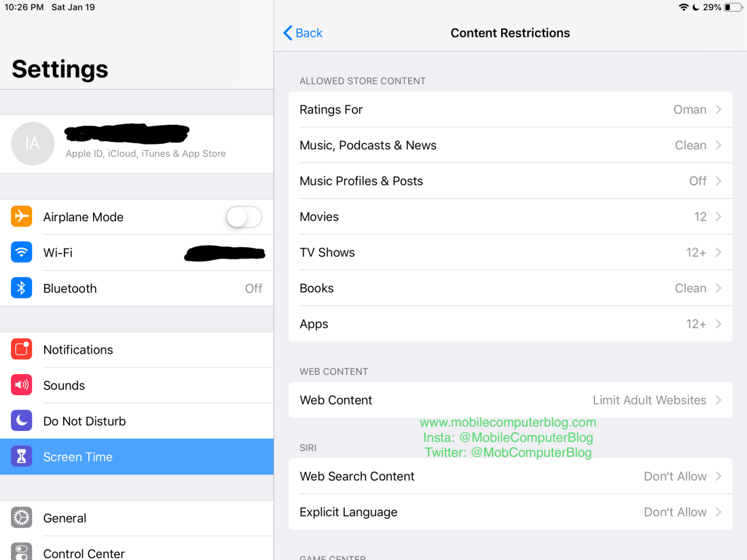Toggle the Airplane Mode switch

tap(244, 217)
